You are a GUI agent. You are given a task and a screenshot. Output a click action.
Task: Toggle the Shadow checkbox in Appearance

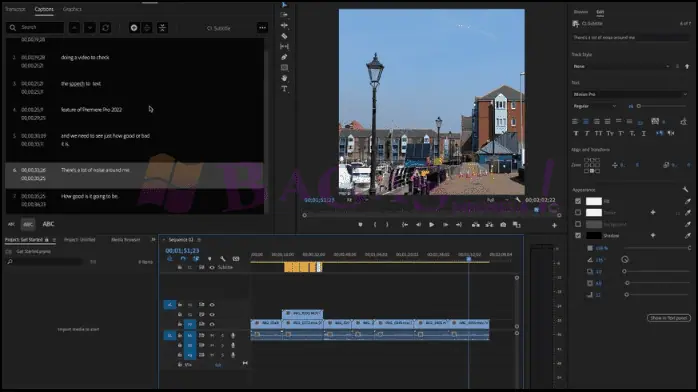point(578,235)
